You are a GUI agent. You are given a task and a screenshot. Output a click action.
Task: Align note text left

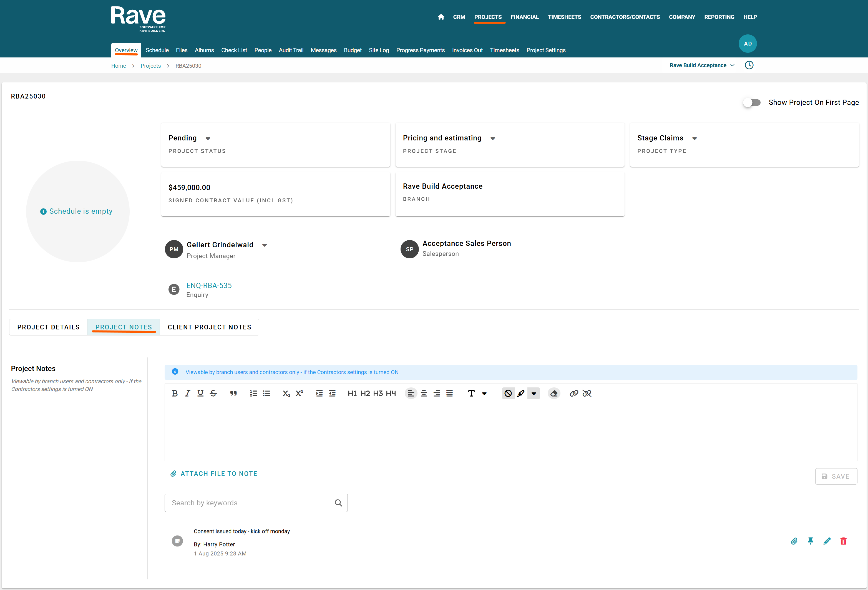click(411, 393)
